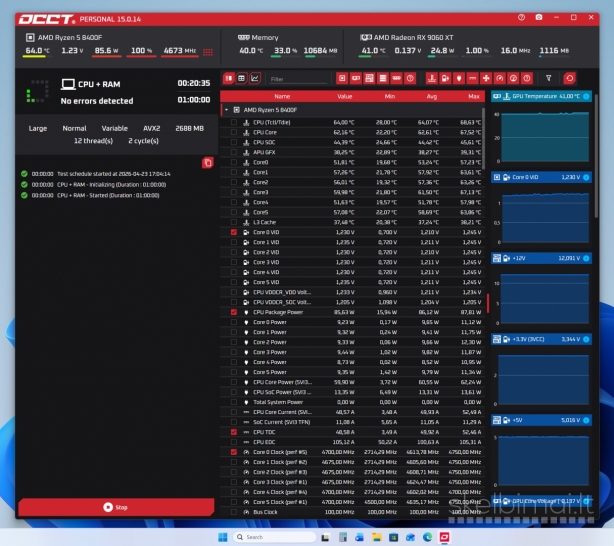Open the Windows Start menu
This screenshot has height=546, width=614.
pos(223,537)
